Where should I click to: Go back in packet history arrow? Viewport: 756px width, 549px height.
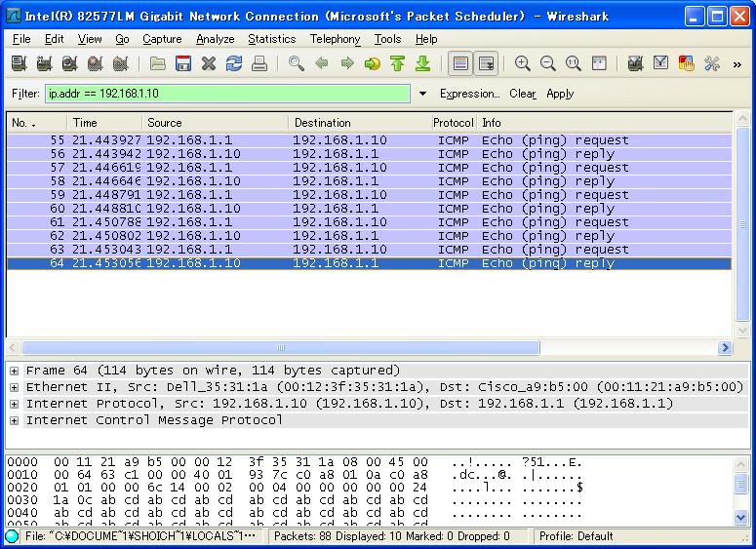(x=322, y=63)
